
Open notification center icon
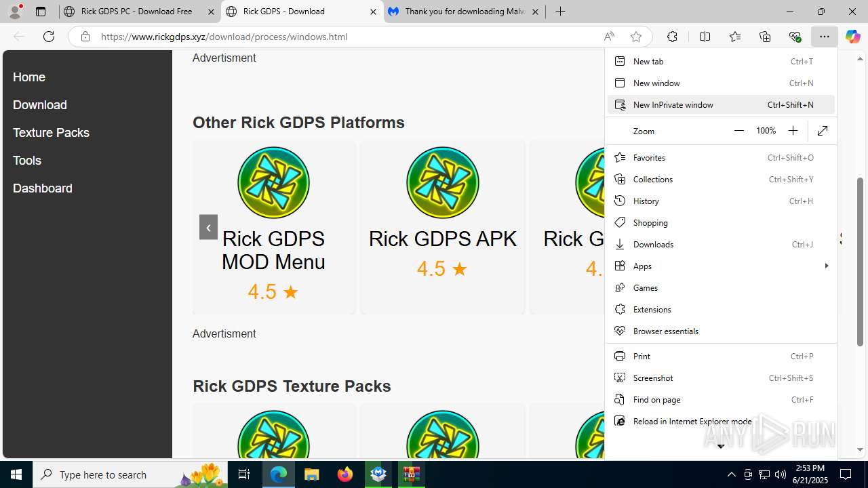click(x=846, y=474)
